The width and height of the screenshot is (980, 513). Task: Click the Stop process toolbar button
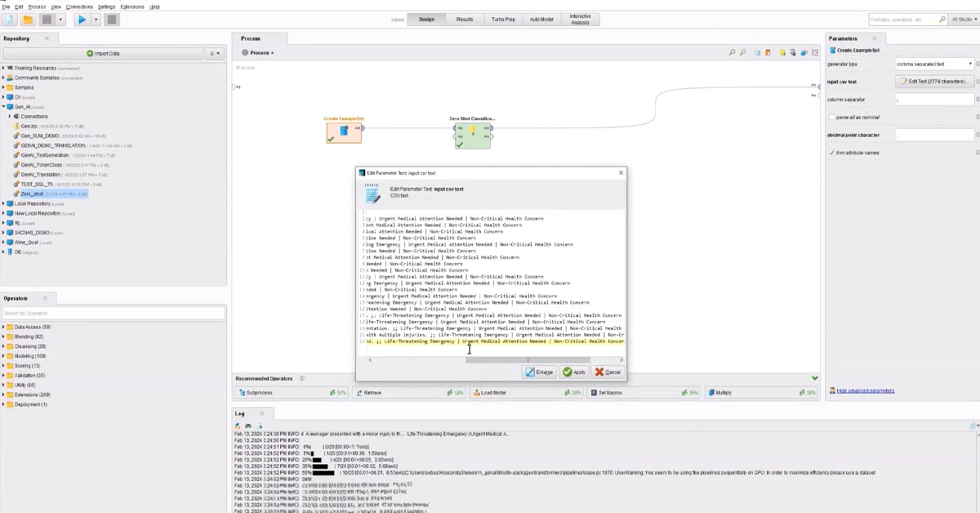pos(113,20)
